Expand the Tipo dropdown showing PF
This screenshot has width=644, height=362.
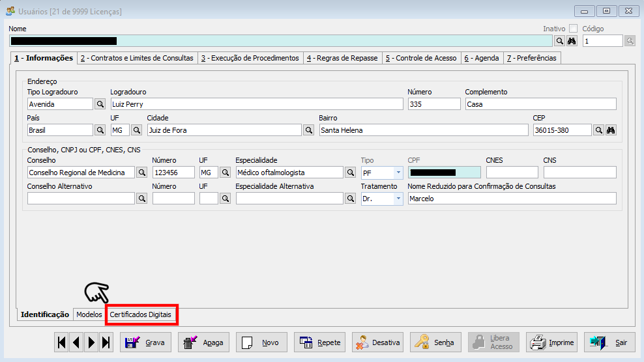[398, 173]
